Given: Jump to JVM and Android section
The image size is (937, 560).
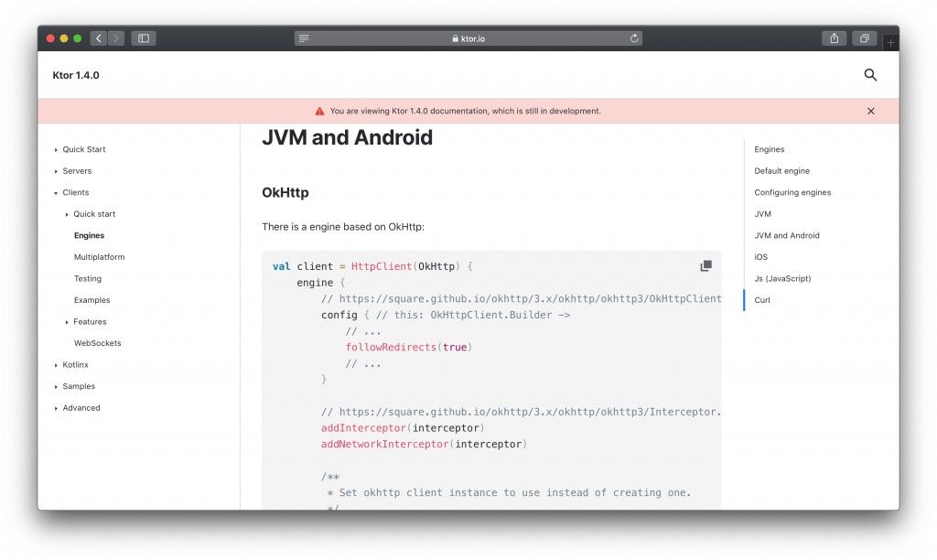Looking at the screenshot, I should [x=786, y=235].
